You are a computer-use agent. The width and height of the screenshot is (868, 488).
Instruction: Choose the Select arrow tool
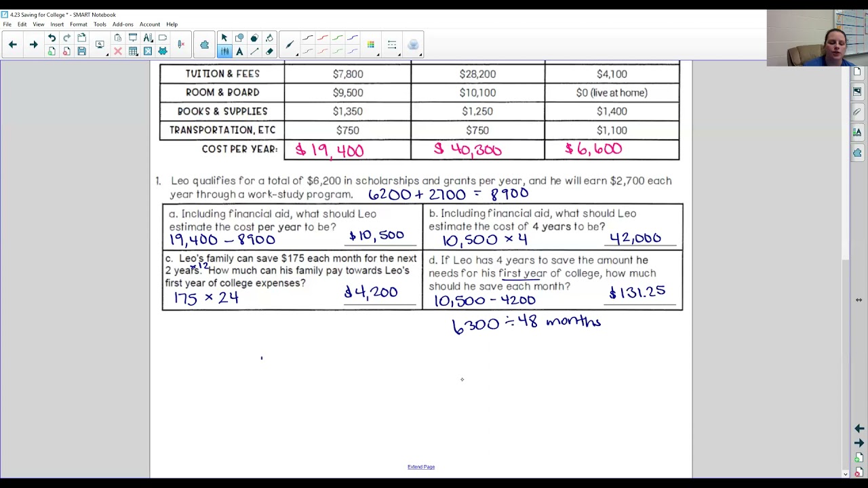224,38
